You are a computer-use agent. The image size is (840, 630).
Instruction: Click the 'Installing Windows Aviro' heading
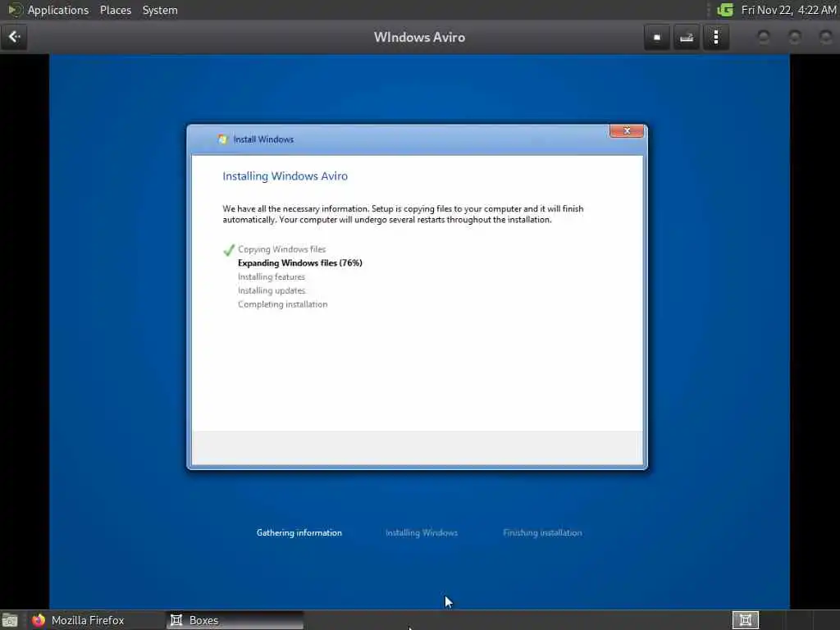point(285,176)
